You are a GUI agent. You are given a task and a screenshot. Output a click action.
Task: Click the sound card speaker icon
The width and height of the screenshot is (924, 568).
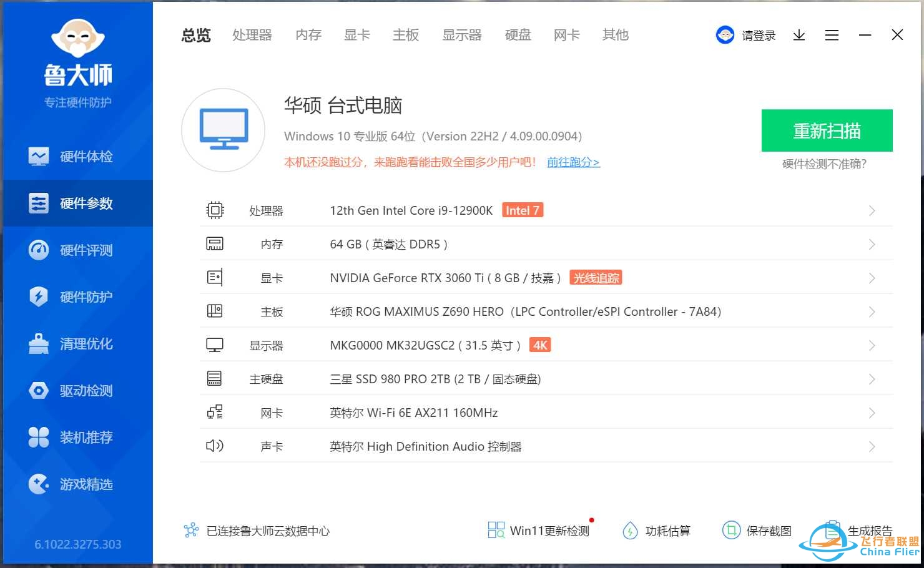215,446
